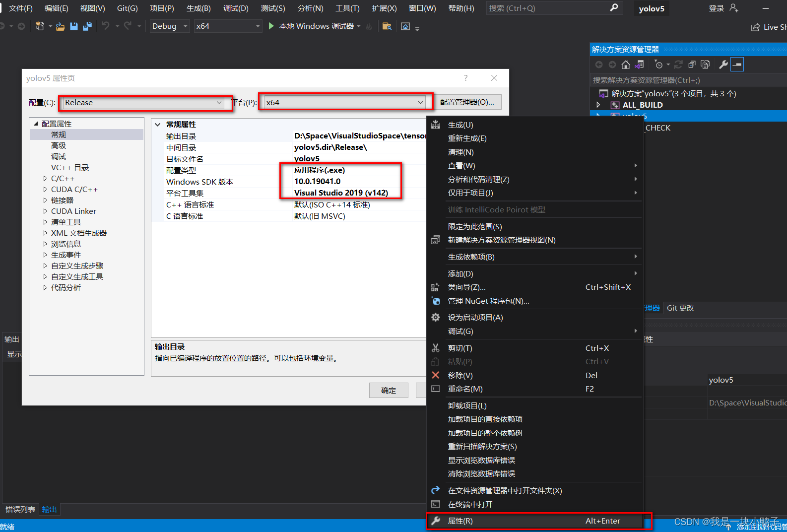This screenshot has width=787, height=532.
Task: Click the Home icon in Solution Explorer
Action: [x=626, y=65]
